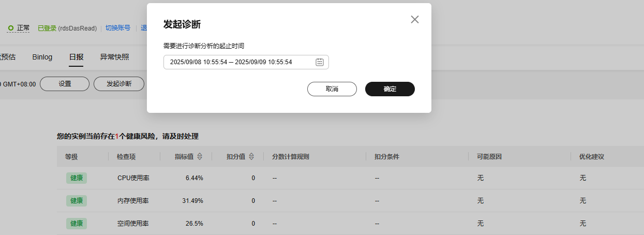Click 健康 tag in 空间使用率 row
This screenshot has height=235, width=644.
tap(77, 224)
